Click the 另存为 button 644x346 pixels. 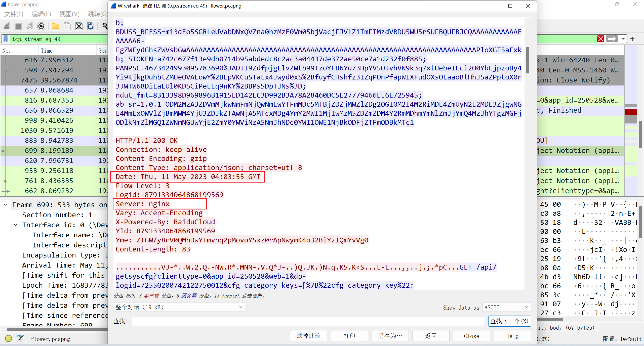tap(390, 336)
